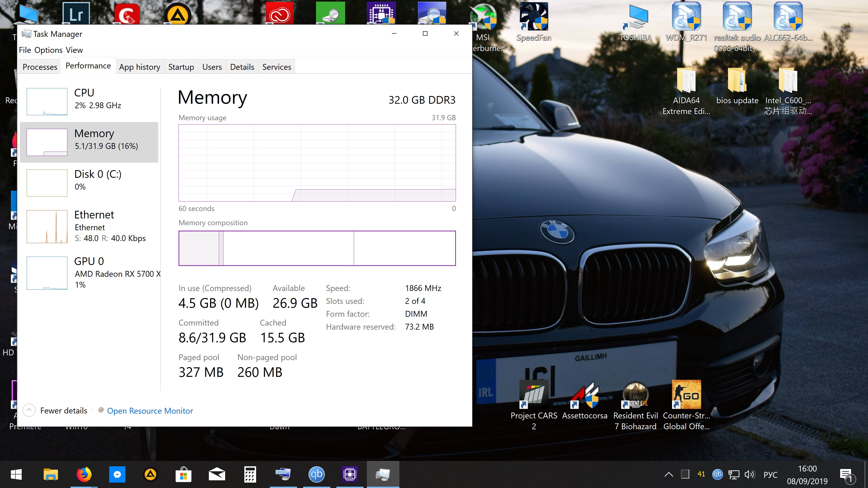
Task: Switch to the Startup tab
Action: (x=181, y=67)
